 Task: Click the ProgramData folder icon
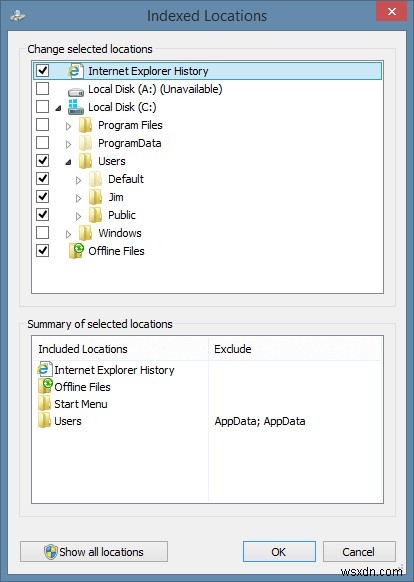click(86, 143)
